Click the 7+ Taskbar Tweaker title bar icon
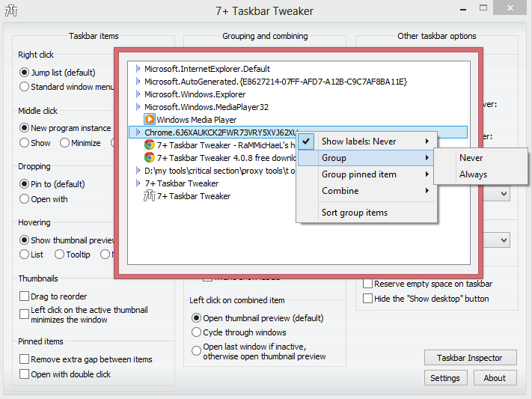532x399 pixels. (11, 11)
